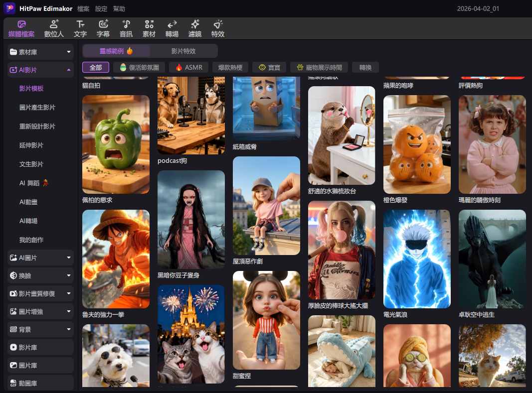Select the 全部 filter chip
This screenshot has height=393, width=532.
click(96, 67)
